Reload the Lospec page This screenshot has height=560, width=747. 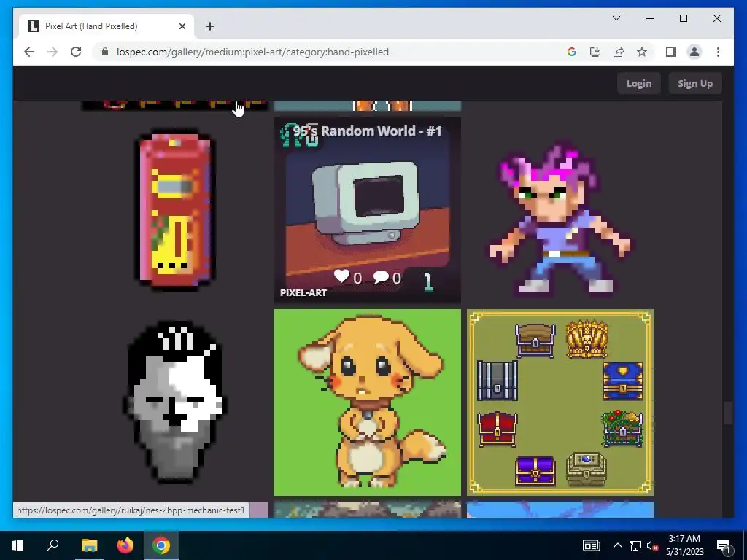(76, 52)
